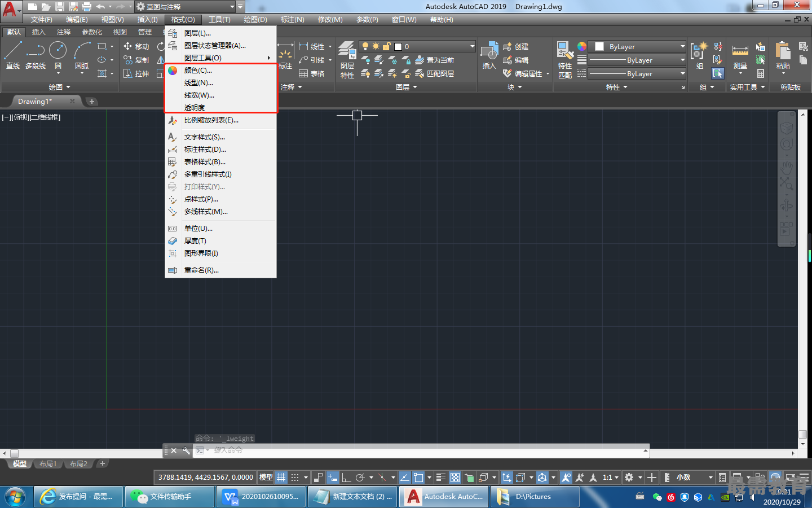812x508 pixels.
Task: Click the workspace gear icon in status bar
Action: (x=629, y=478)
